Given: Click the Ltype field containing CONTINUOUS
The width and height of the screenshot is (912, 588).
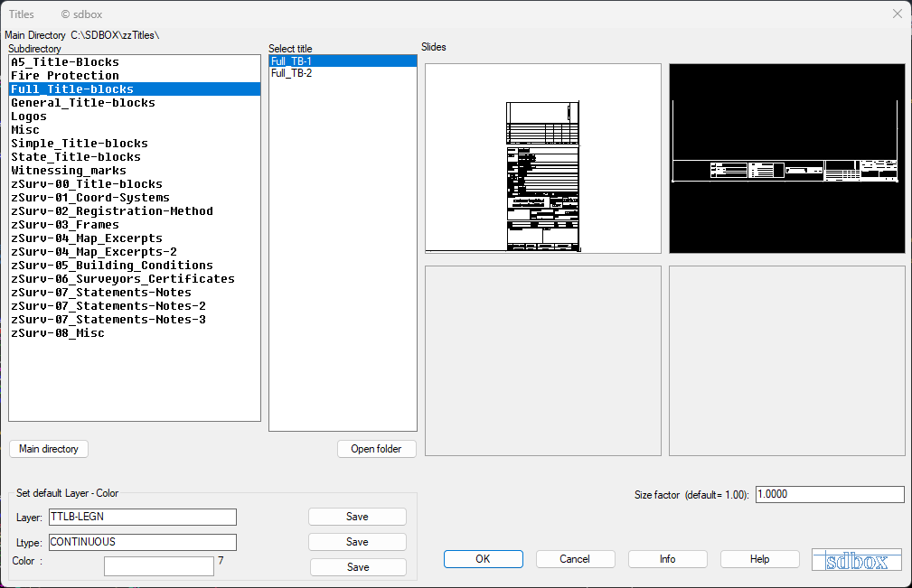Looking at the screenshot, I should coord(143,542).
